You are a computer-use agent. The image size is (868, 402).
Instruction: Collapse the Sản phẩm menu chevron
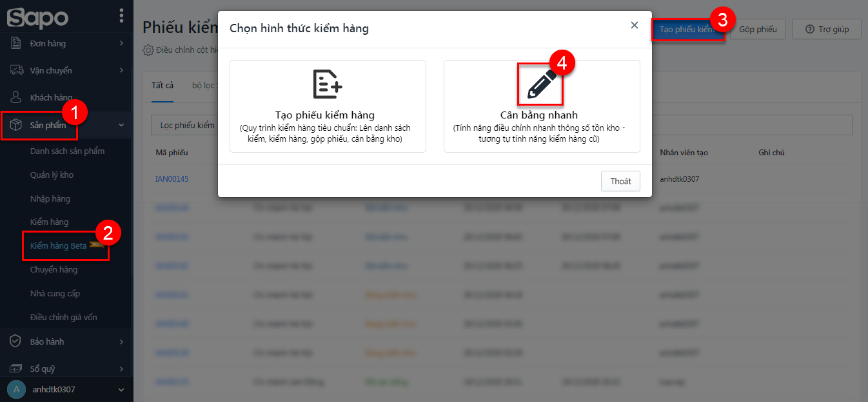pyautogui.click(x=121, y=125)
